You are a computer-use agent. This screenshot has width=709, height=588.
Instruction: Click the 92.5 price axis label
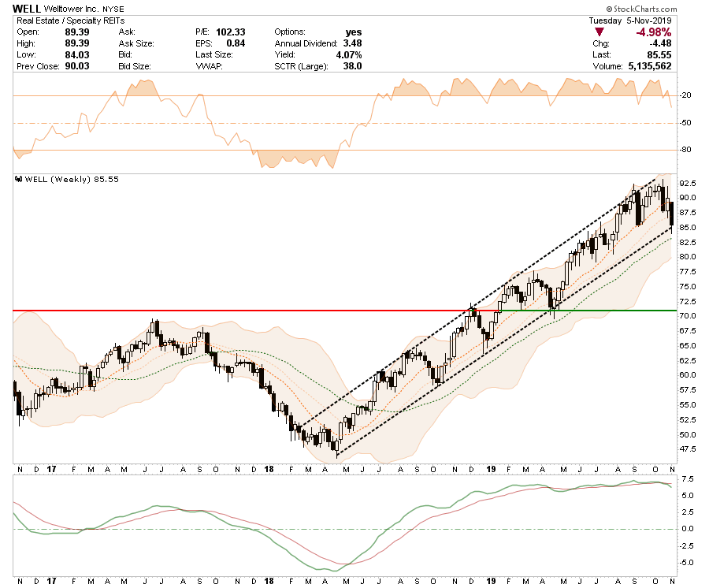point(688,183)
